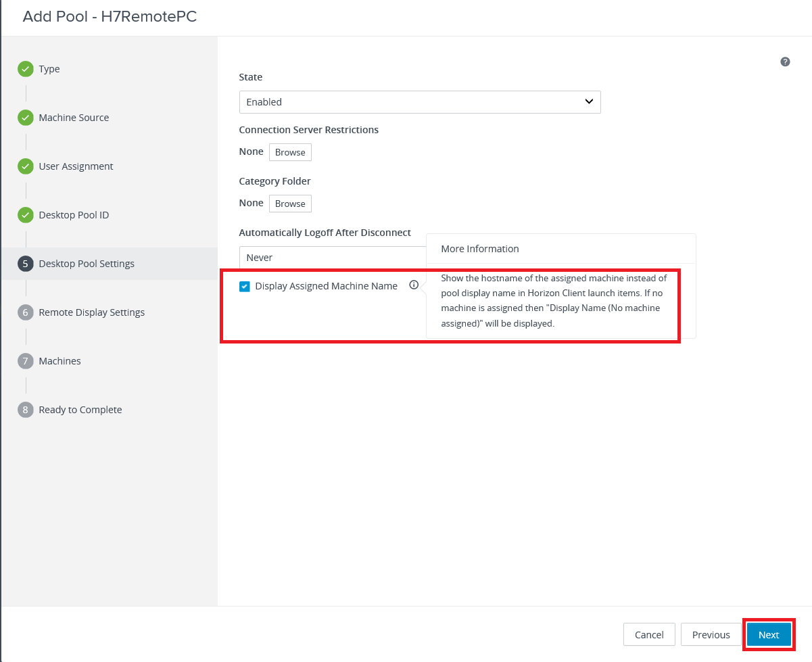This screenshot has height=662, width=812.
Task: Click the User Assignment completed checkmark icon
Action: [x=26, y=166]
